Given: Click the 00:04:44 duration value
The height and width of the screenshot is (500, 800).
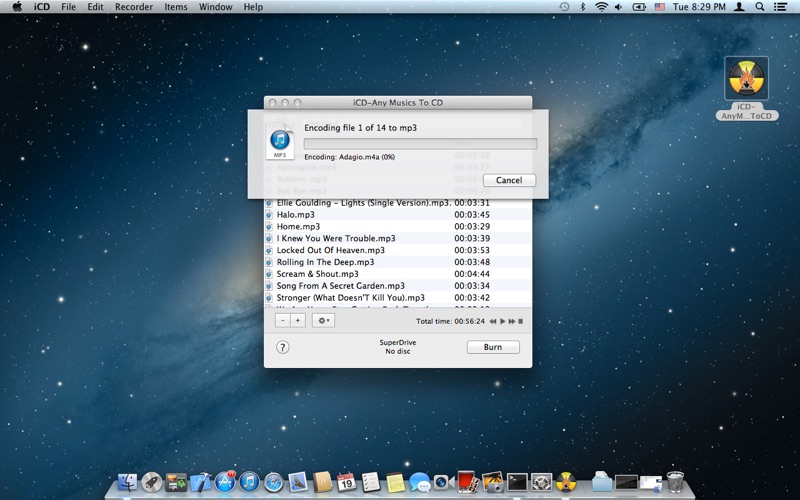Looking at the screenshot, I should pos(472,274).
